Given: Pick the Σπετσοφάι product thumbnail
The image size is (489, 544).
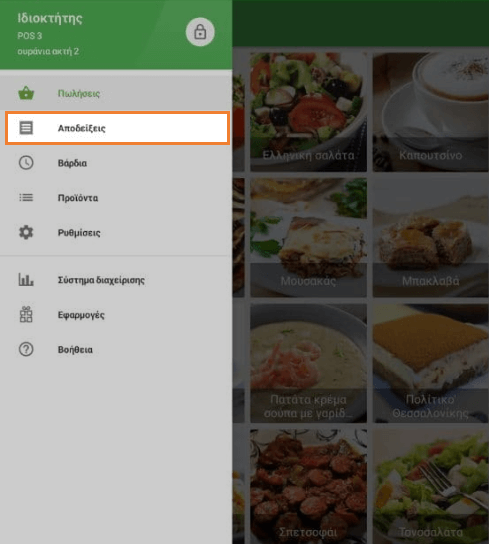Looking at the screenshot, I should [x=308, y=486].
